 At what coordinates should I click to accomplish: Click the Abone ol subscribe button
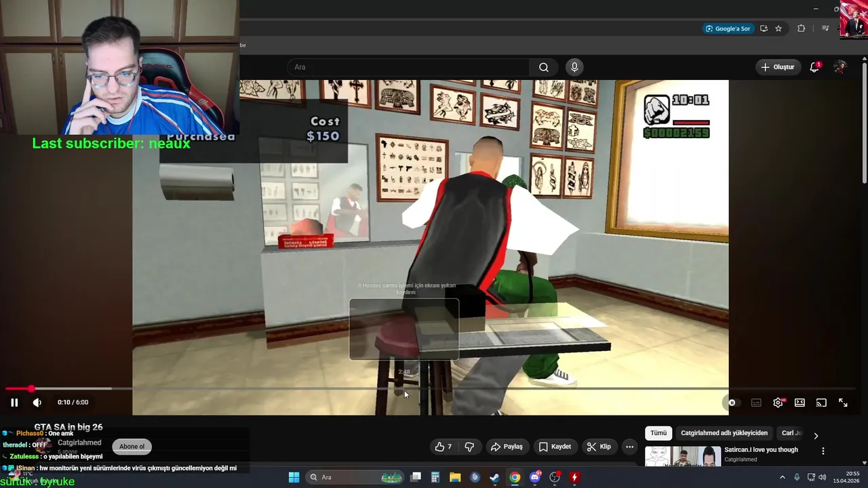point(132,447)
